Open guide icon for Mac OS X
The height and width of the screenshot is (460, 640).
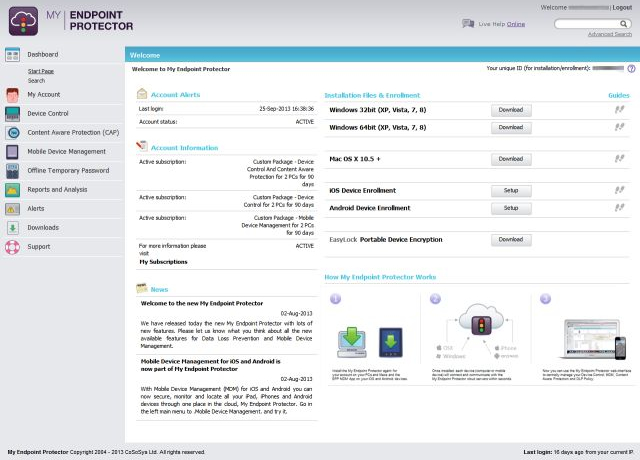(x=619, y=158)
